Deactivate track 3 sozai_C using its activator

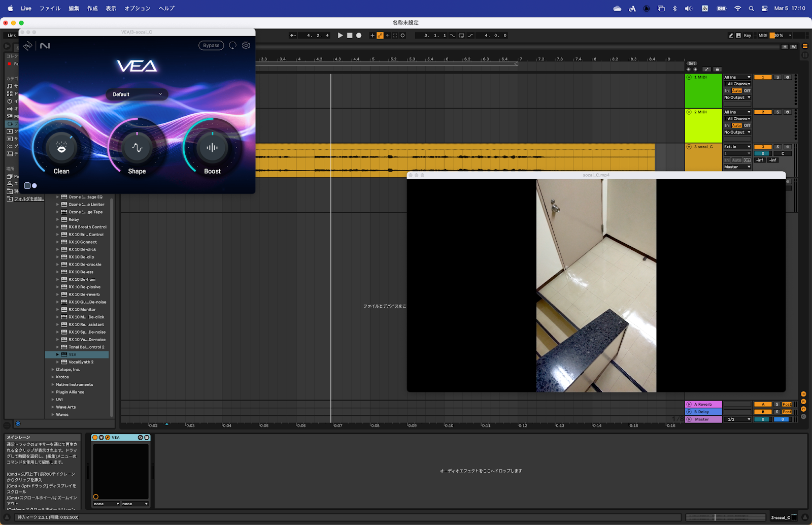[762, 147]
